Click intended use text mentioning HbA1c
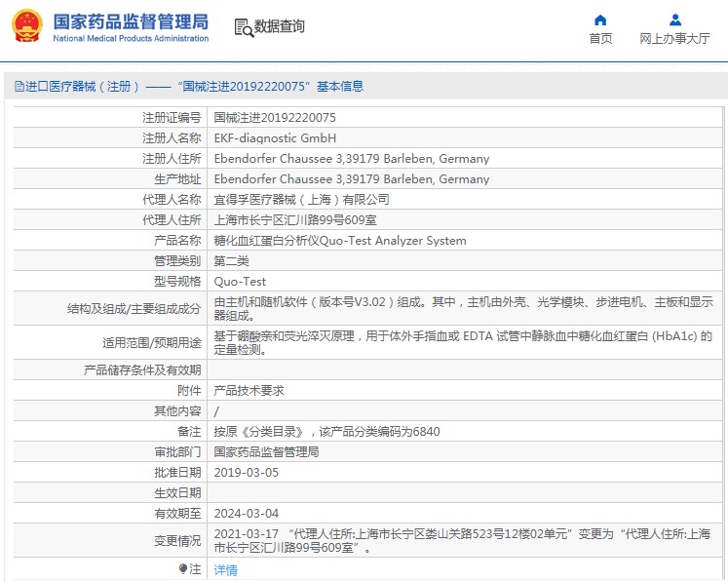The image size is (728, 582). 463,342
